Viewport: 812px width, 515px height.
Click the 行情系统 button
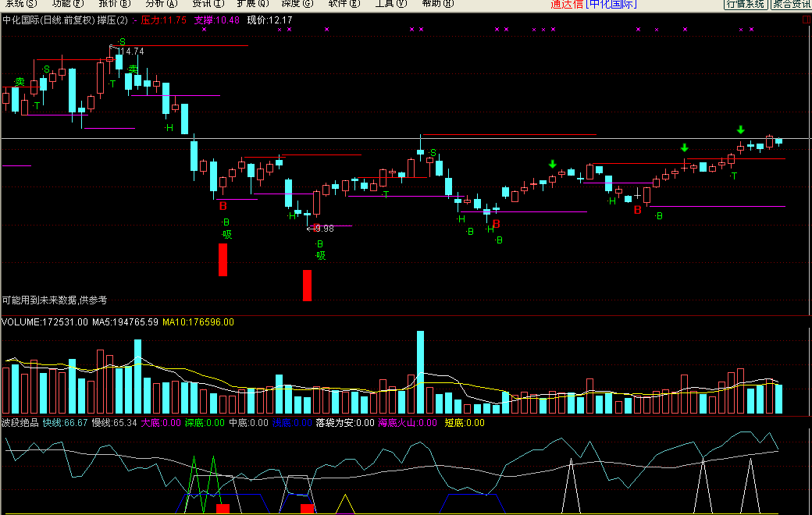[x=746, y=4]
